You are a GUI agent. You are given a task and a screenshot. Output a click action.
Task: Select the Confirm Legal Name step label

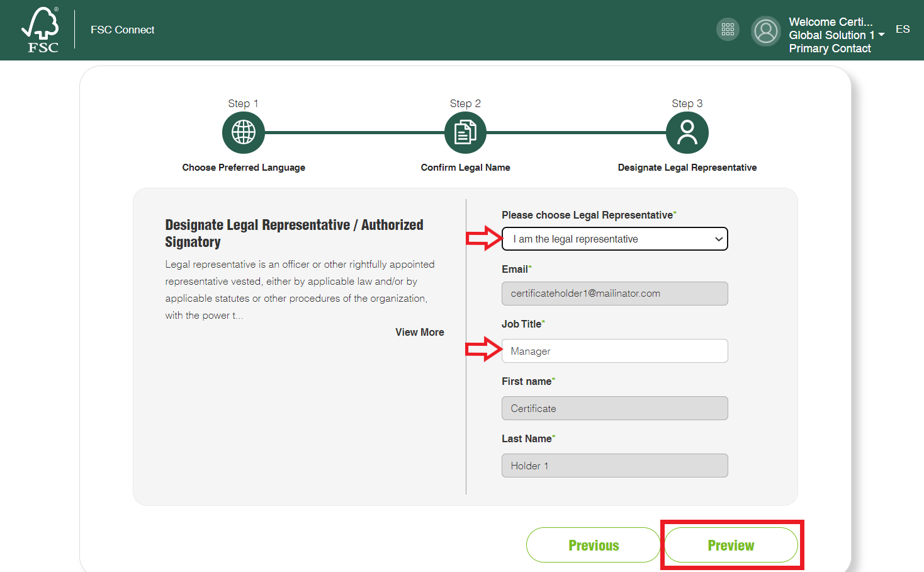click(x=465, y=168)
